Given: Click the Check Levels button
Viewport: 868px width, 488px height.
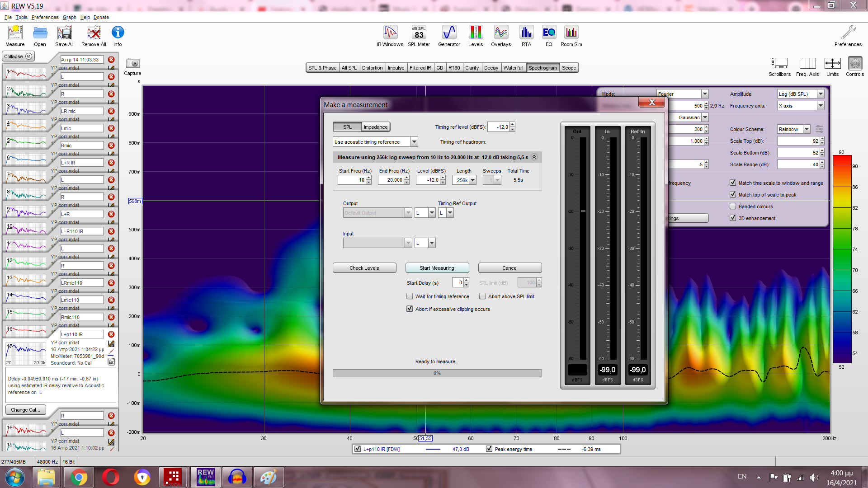Looking at the screenshot, I should tap(364, 268).
